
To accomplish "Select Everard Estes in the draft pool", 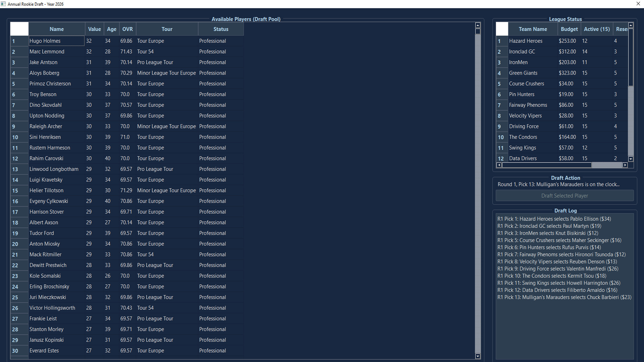I will click(56, 350).
